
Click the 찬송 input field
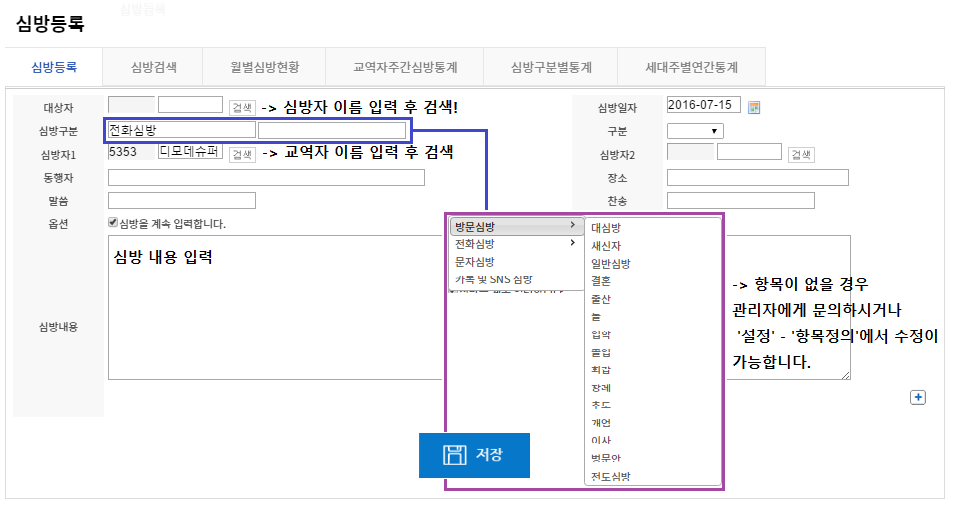click(x=741, y=201)
